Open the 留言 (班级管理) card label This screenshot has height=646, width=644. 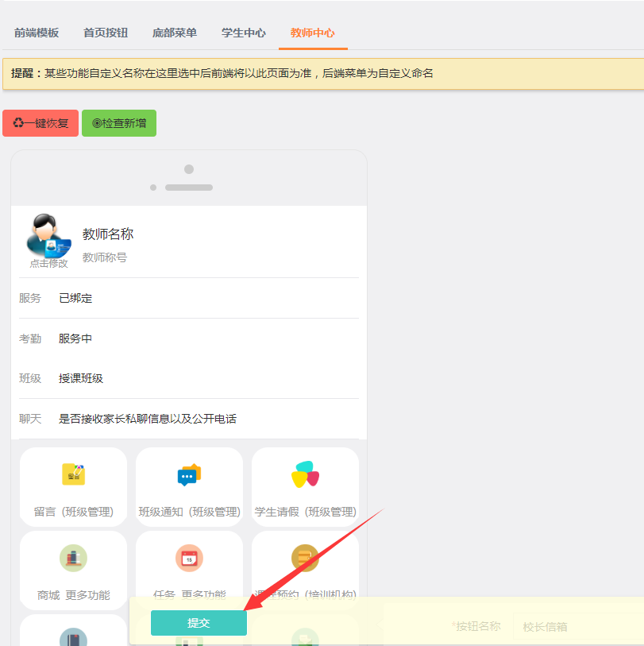click(x=73, y=512)
